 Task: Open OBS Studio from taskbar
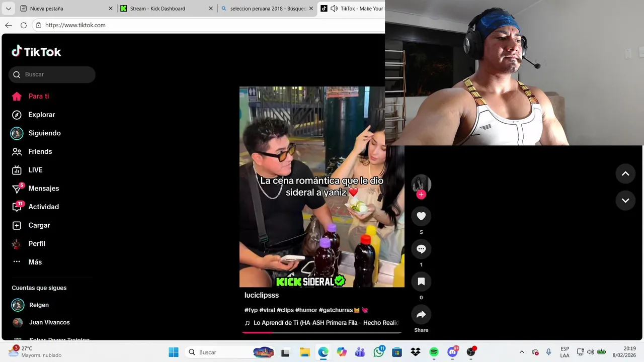click(x=471, y=352)
